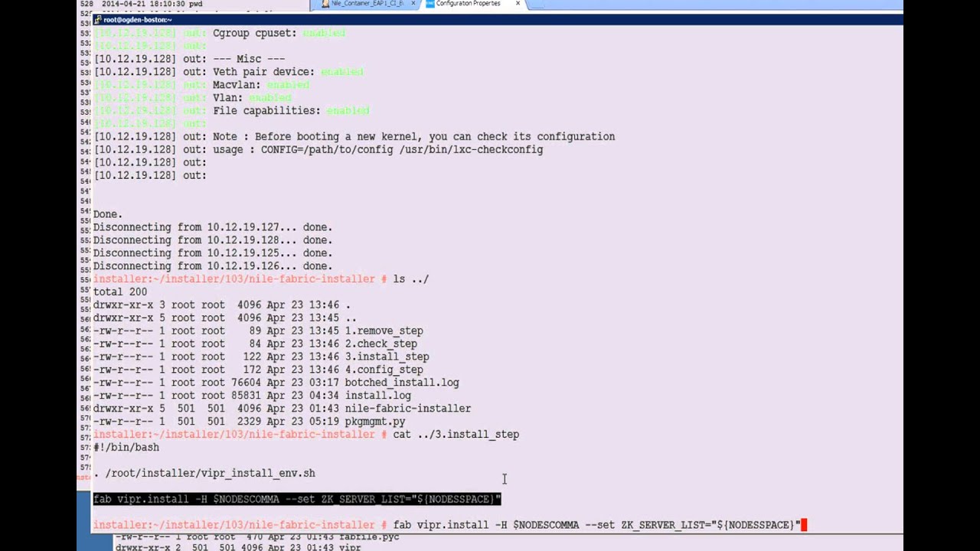Click the highlighted 'fab vipr.install' line in the cat output
Screen dimensions: 980x551
tap(297, 499)
